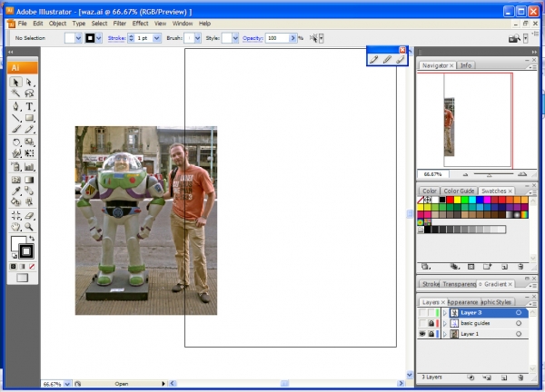Expand basic guides layer triangle
The width and height of the screenshot is (545, 392).
[444, 323]
